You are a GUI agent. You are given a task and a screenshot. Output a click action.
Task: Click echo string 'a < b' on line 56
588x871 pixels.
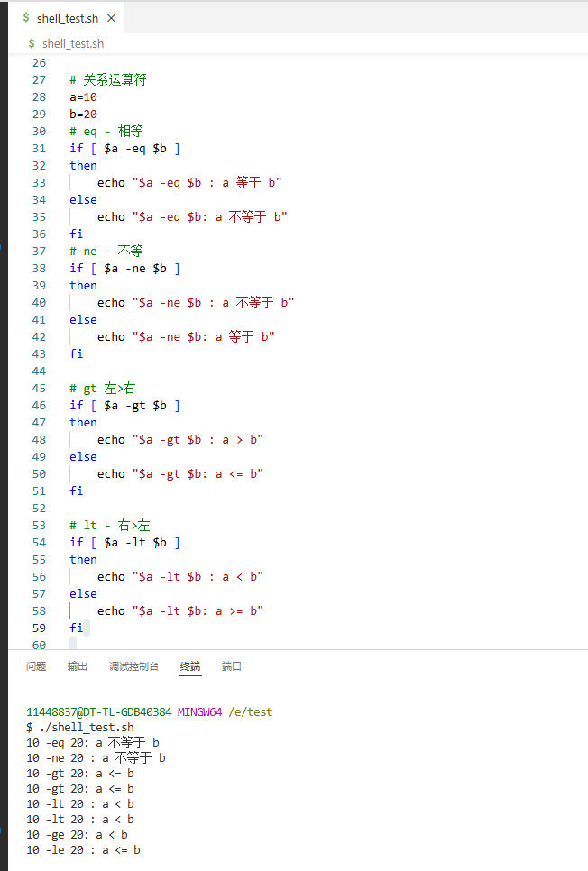[x=198, y=576]
